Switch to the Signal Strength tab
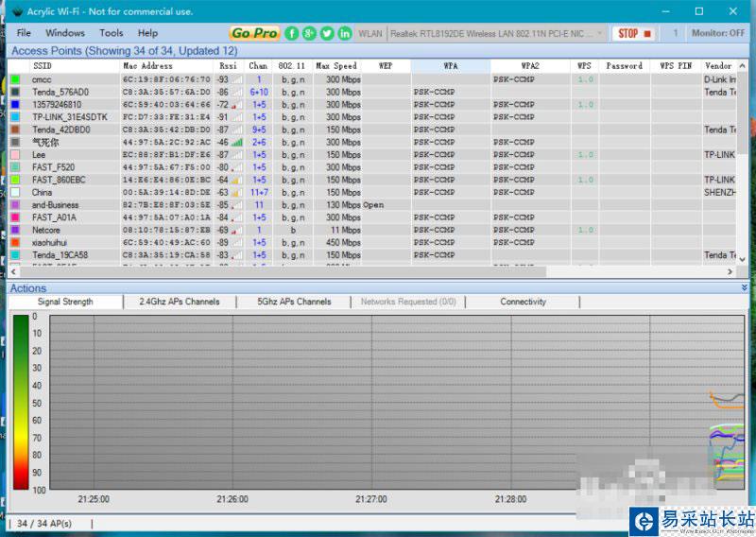This screenshot has width=756, height=537. pos(65,302)
